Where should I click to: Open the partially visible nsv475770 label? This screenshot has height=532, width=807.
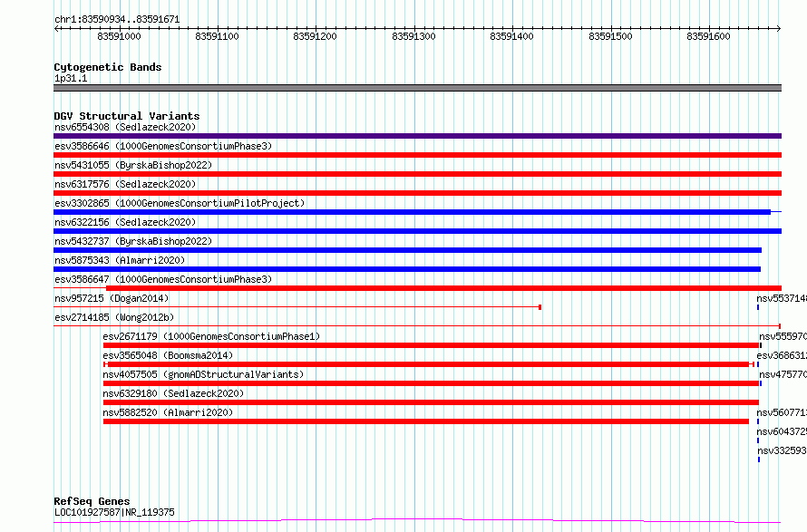783,374
